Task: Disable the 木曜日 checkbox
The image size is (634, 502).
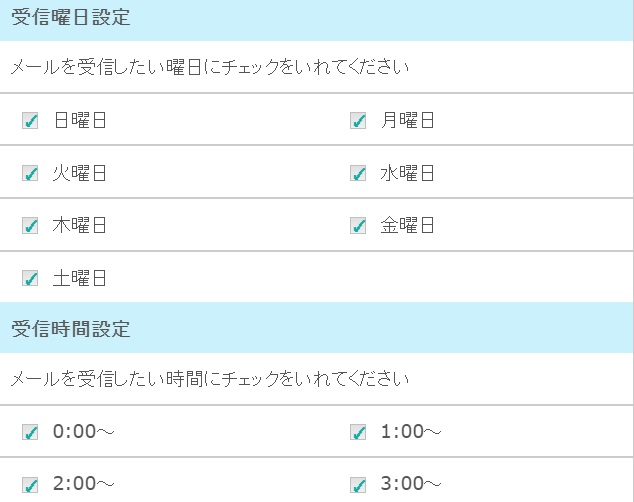Action: point(30,225)
